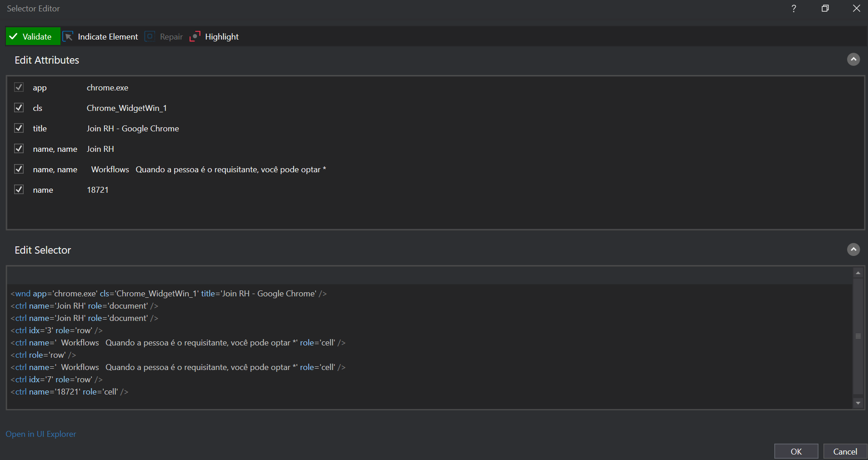Open in UI Explorer link

pyautogui.click(x=41, y=434)
